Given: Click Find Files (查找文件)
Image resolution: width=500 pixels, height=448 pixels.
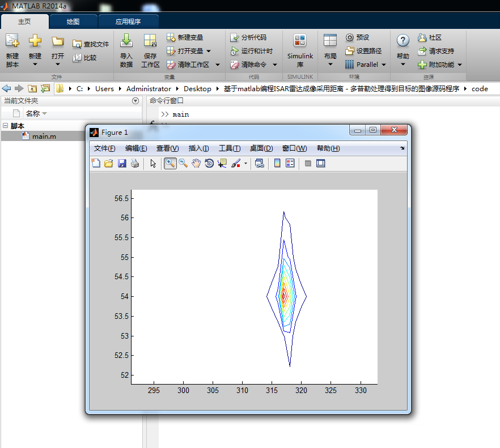Looking at the screenshot, I should coord(91,44).
